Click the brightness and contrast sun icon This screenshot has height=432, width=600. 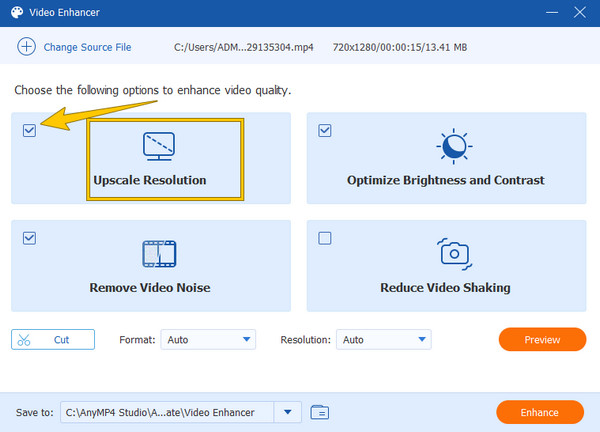pyautogui.click(x=454, y=146)
